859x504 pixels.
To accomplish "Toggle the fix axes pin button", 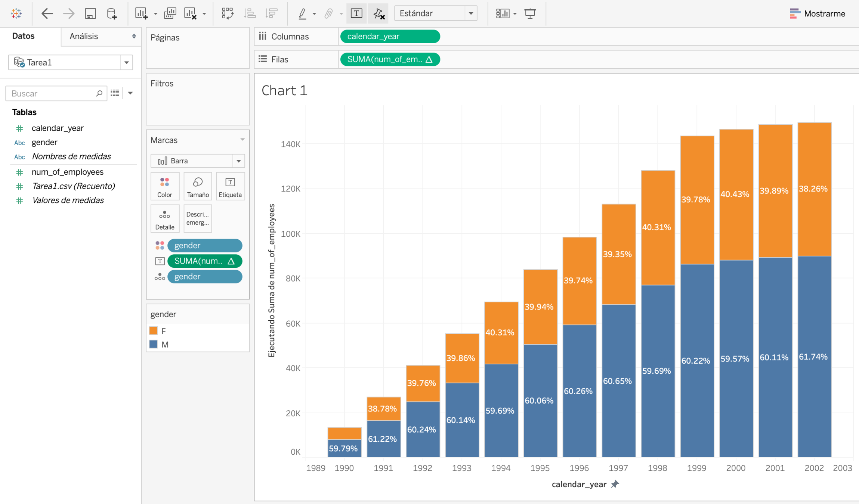I will coord(379,13).
